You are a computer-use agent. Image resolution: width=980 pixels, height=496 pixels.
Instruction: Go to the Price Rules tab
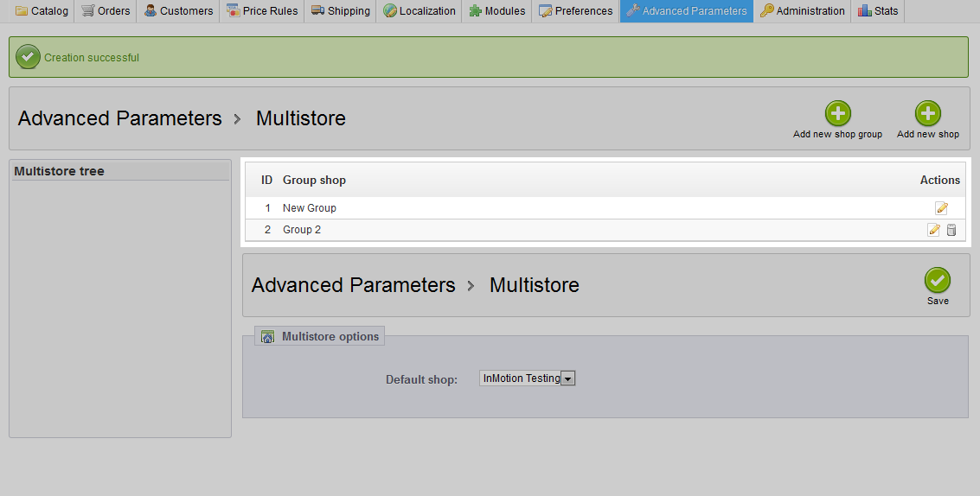click(x=262, y=10)
